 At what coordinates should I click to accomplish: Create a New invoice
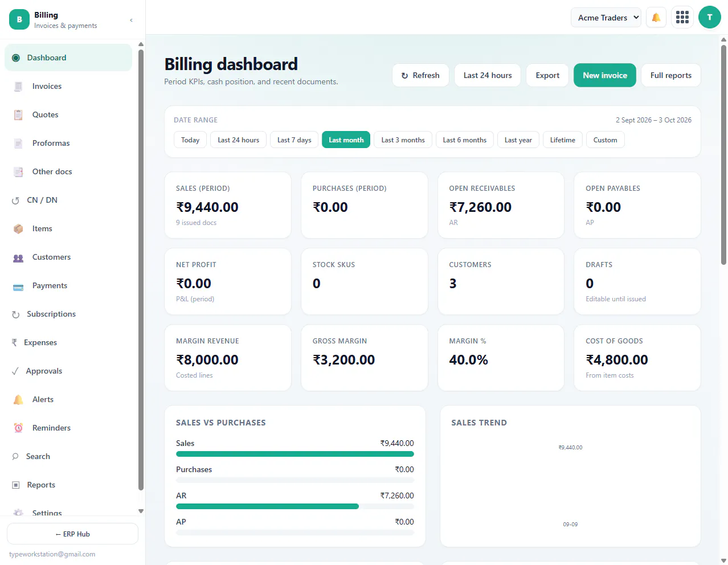click(605, 75)
